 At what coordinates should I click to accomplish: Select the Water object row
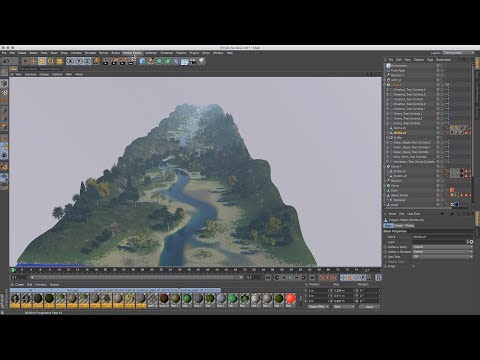click(412, 205)
